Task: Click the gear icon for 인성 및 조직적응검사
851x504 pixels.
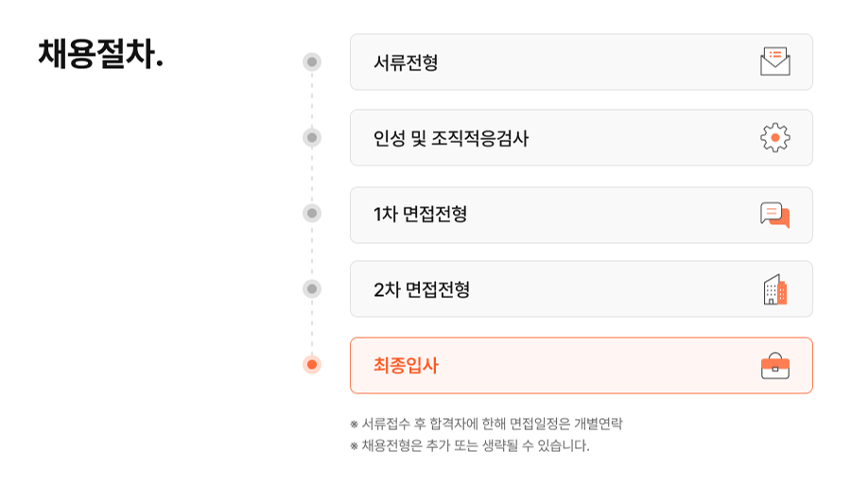Action: (774, 138)
